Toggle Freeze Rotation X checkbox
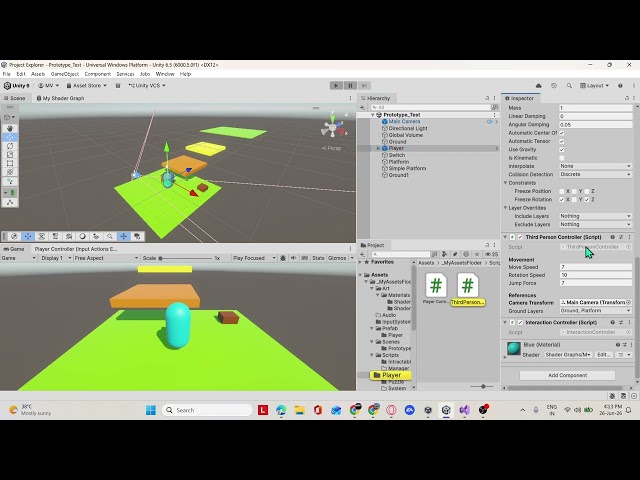The image size is (640, 480). tap(562, 200)
